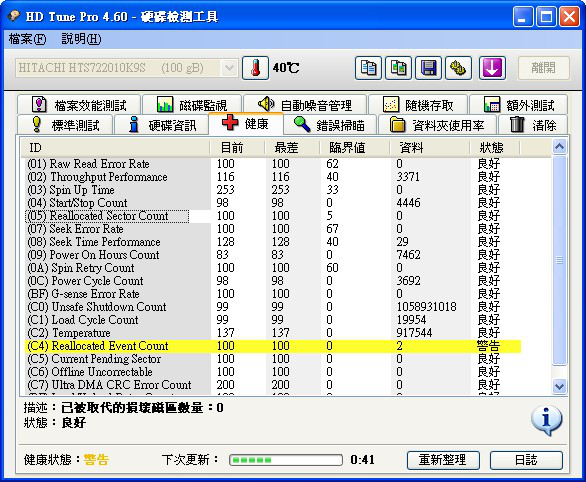586x482 pixels.
Task: Open options via the wrench icon
Action: tap(458, 68)
